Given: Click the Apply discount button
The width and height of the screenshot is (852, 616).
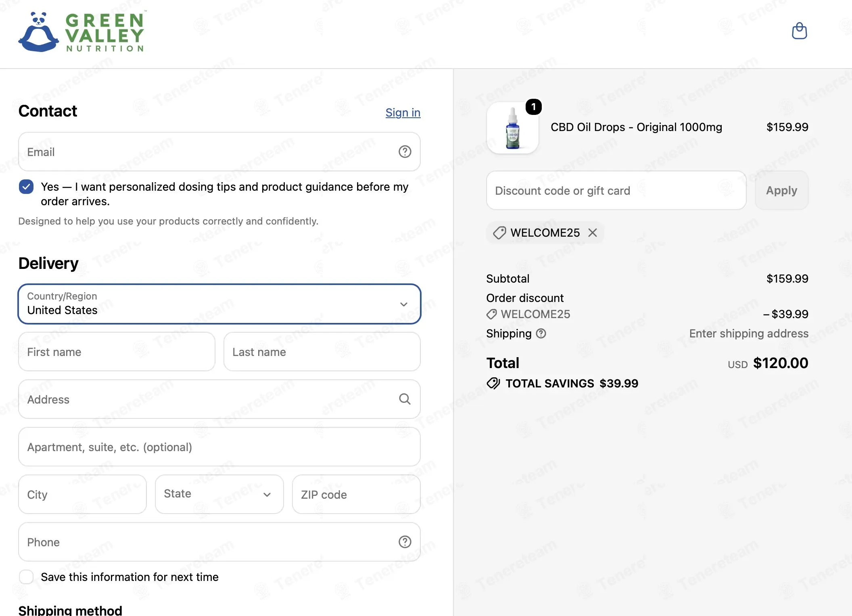Looking at the screenshot, I should 781,190.
